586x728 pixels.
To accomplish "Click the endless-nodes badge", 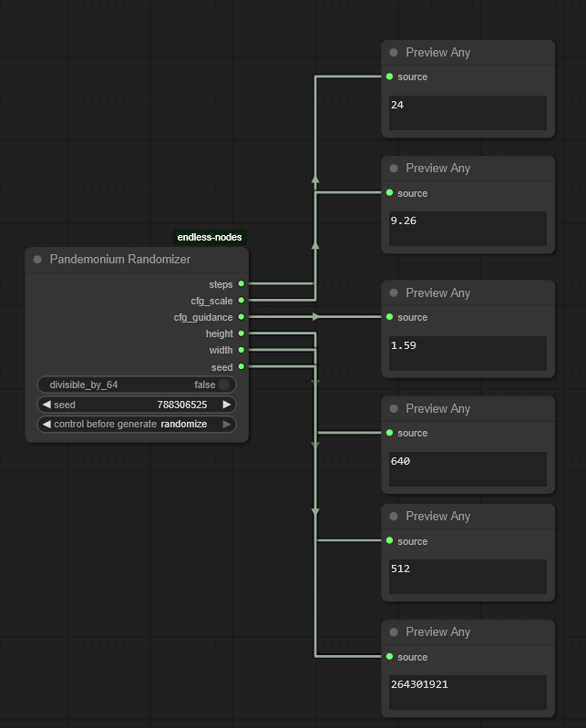I will [210, 237].
